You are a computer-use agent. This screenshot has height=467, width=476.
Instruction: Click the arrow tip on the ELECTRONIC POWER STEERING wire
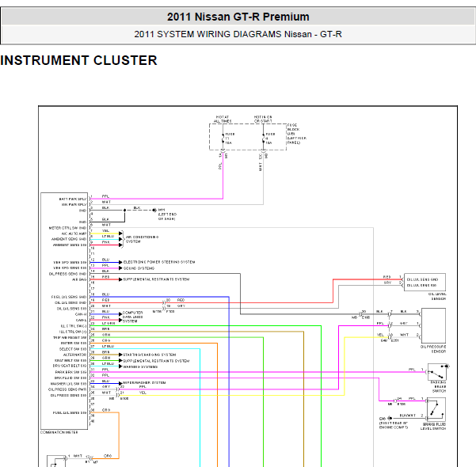pyautogui.click(x=120, y=262)
